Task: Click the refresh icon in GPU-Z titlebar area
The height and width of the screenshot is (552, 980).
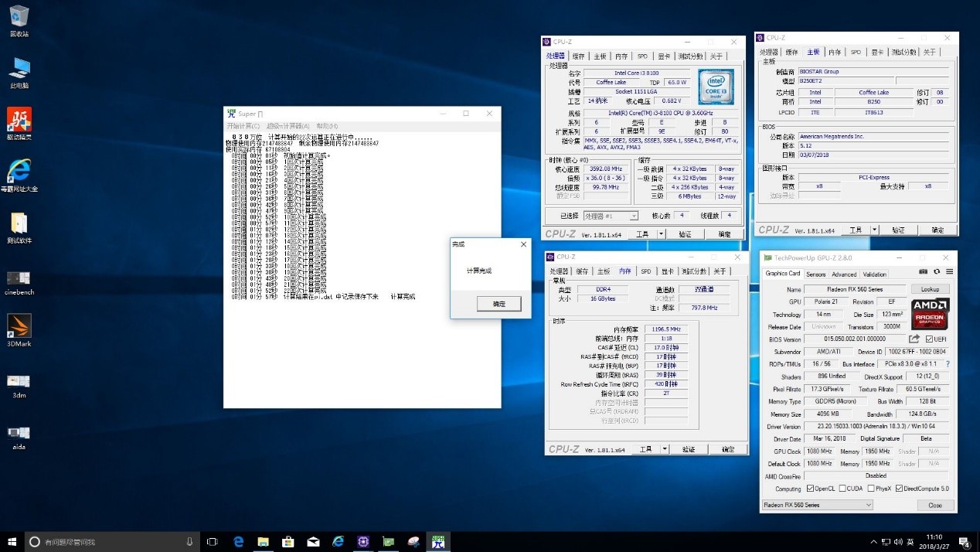Action: point(937,271)
